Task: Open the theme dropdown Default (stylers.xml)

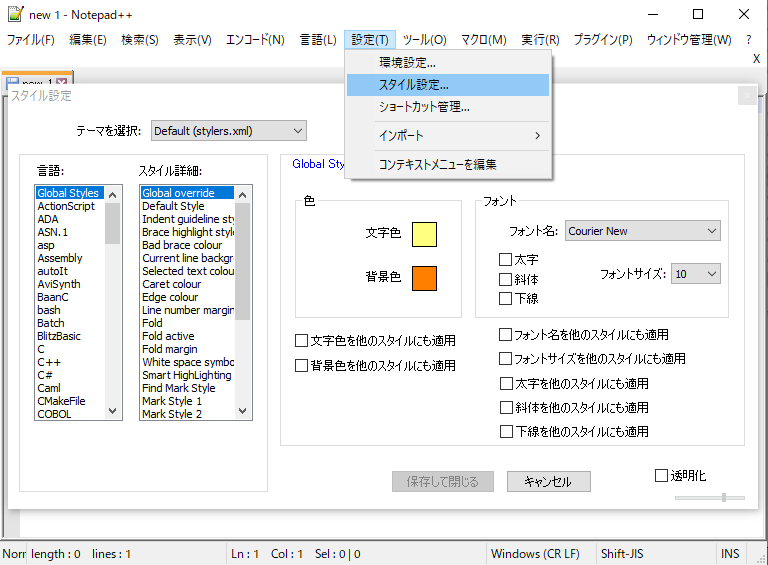Action: click(229, 131)
